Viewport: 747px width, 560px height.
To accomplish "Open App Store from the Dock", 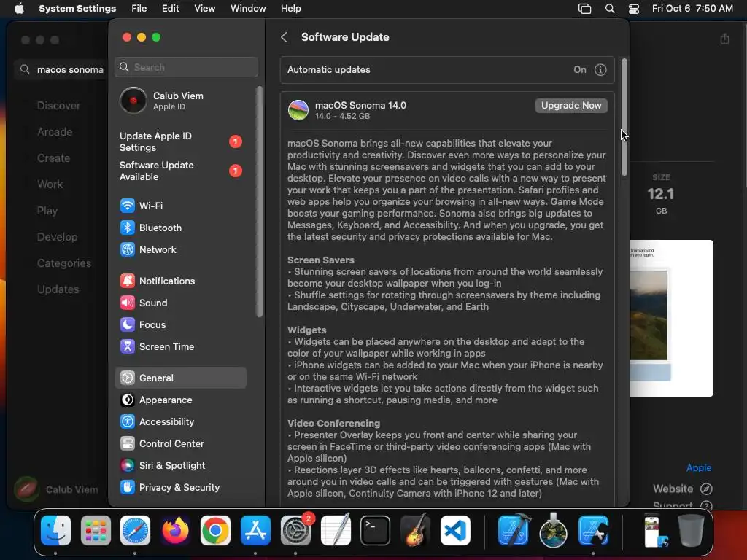I will click(x=255, y=530).
